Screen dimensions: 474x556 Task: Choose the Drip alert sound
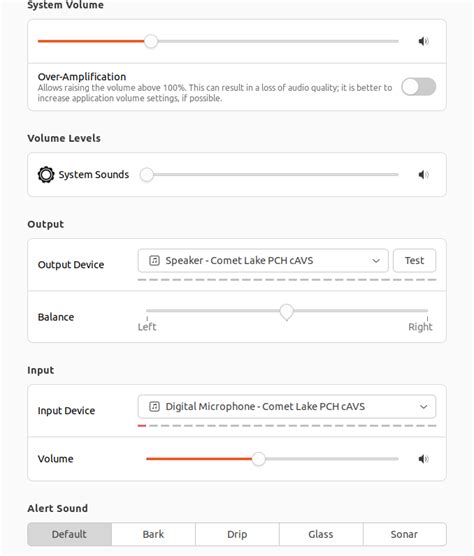point(237,534)
